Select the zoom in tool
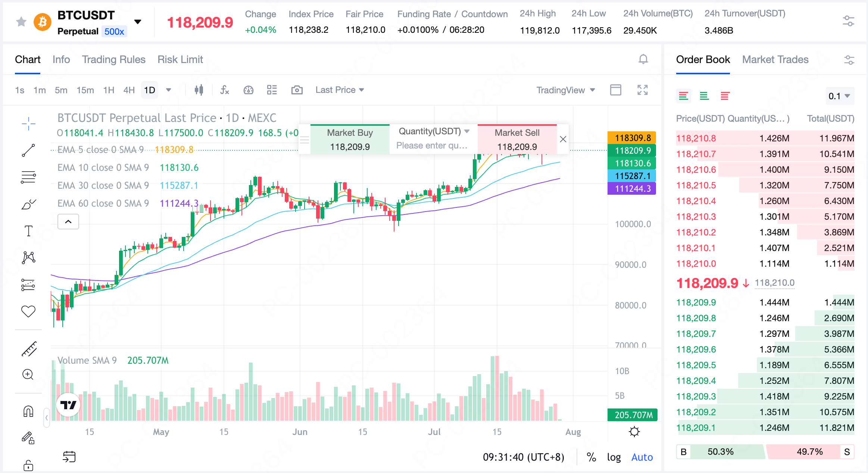868x473 pixels. click(x=28, y=375)
